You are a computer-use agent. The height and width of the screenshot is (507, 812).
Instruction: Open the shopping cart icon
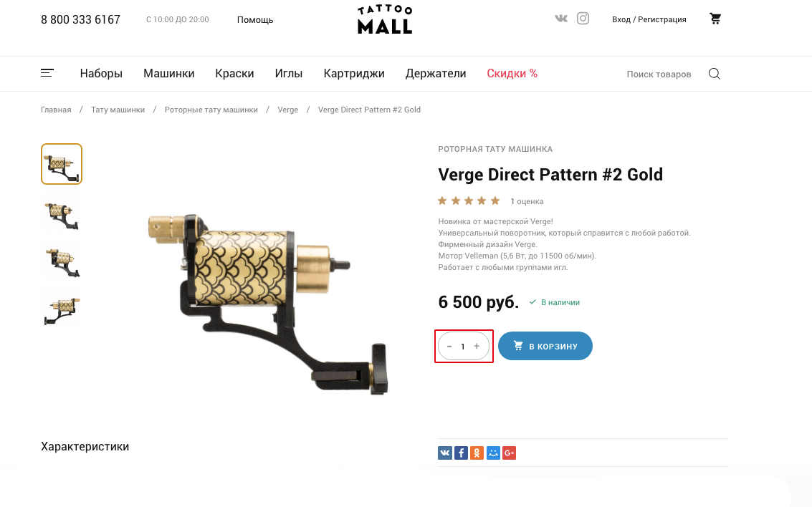click(x=715, y=19)
